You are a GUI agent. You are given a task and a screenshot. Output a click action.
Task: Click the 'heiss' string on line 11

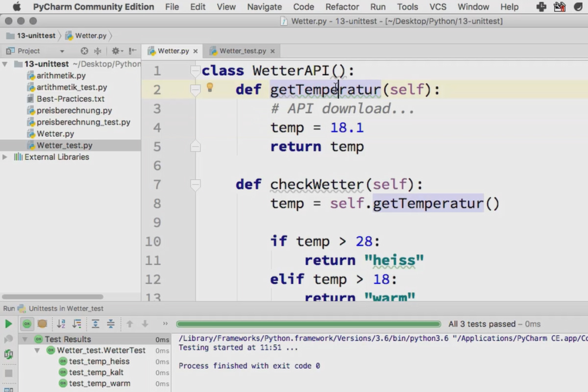click(393, 260)
